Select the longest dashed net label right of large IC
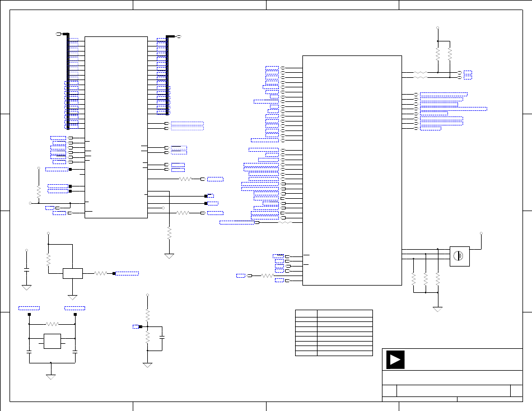The width and height of the screenshot is (532, 411). pos(453,109)
